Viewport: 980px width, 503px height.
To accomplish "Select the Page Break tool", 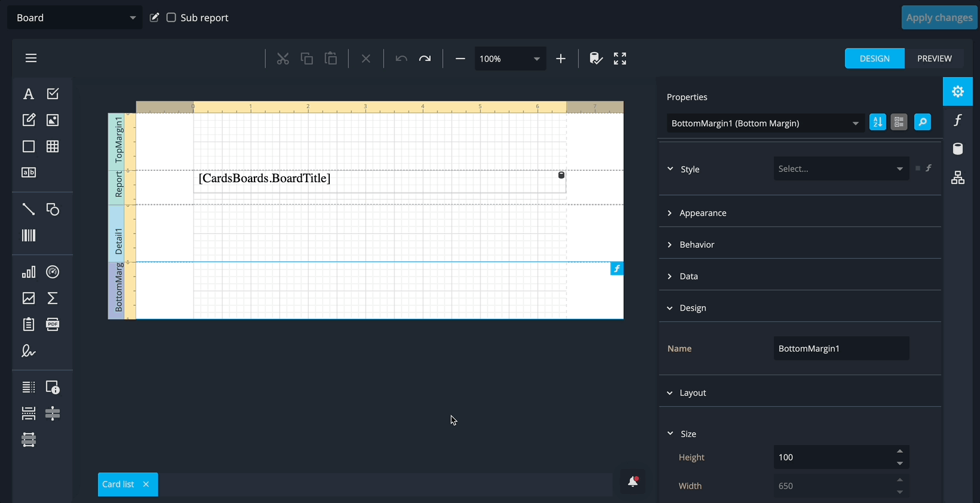I will 28,413.
